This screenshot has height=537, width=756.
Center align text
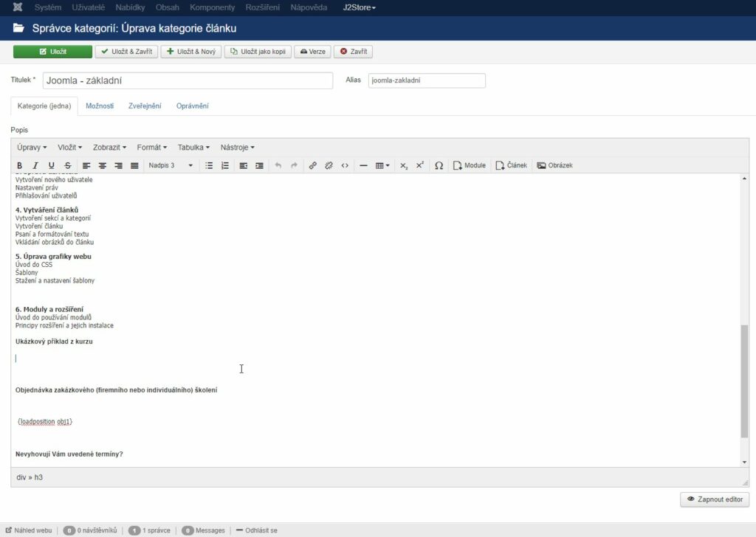tap(102, 165)
